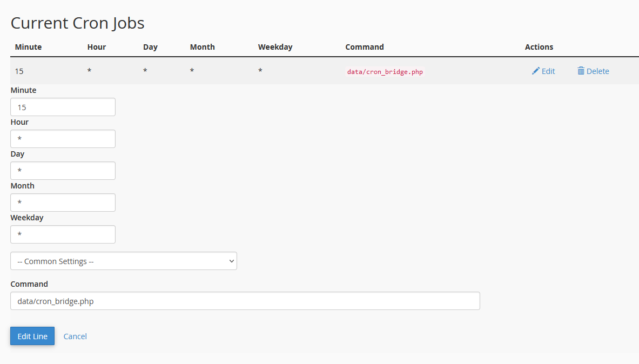Viewport: 639px width, 364px height.
Task: Click into the Hour input field
Action: [x=63, y=139]
